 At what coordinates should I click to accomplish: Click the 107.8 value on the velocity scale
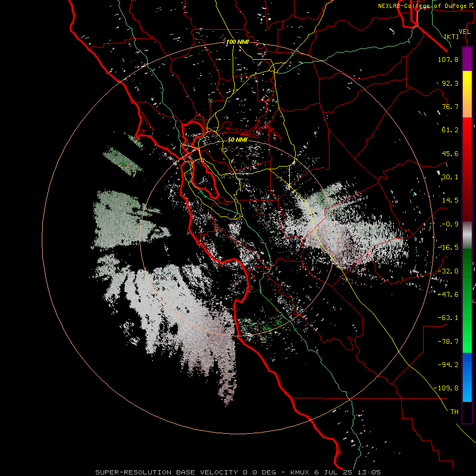[x=448, y=59]
